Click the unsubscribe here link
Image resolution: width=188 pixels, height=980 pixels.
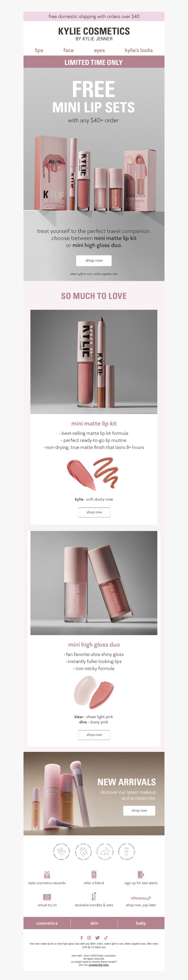99,965
